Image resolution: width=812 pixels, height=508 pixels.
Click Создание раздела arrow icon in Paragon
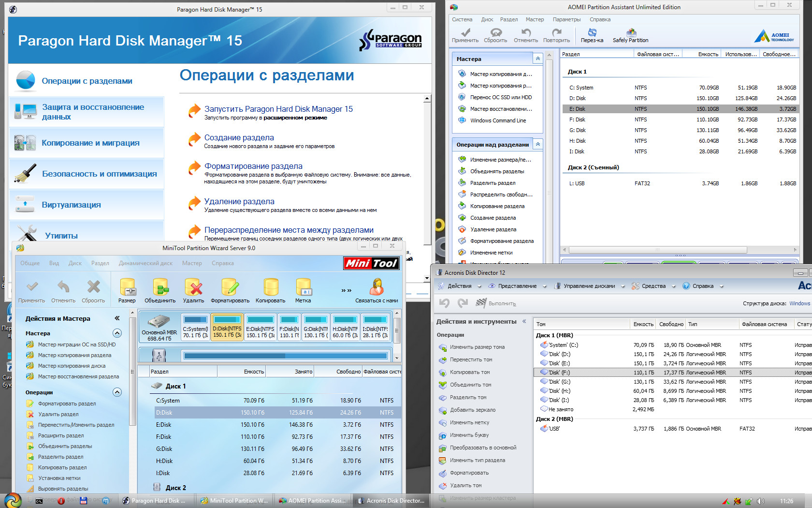194,140
